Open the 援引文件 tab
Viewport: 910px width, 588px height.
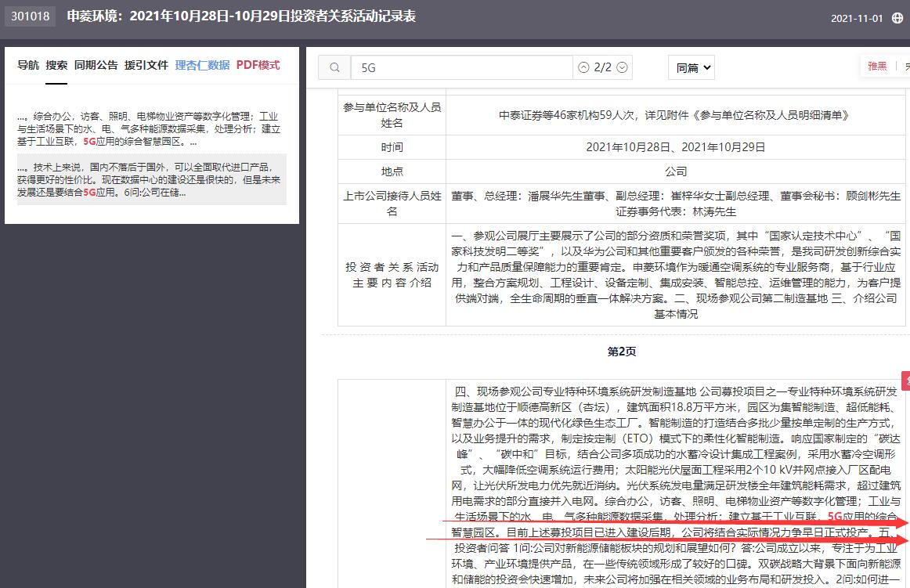(146, 65)
